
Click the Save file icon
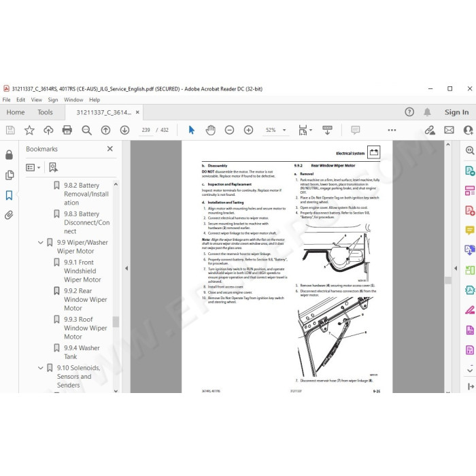tap(10, 131)
